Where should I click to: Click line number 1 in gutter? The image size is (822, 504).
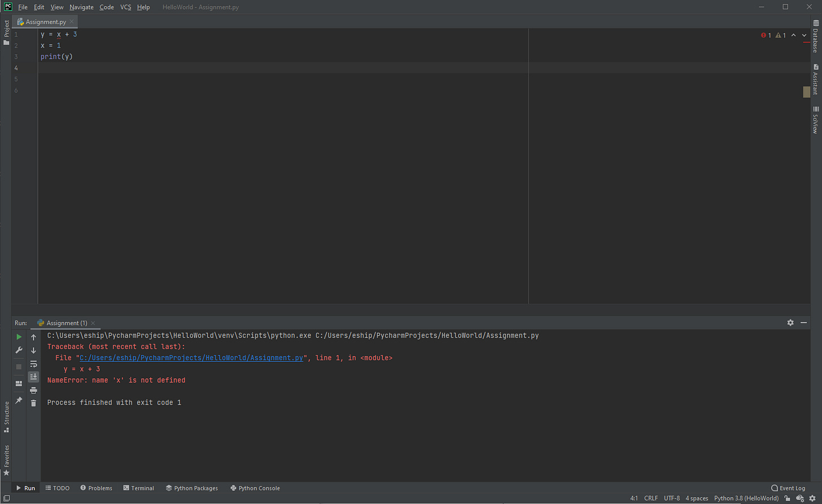pos(16,34)
